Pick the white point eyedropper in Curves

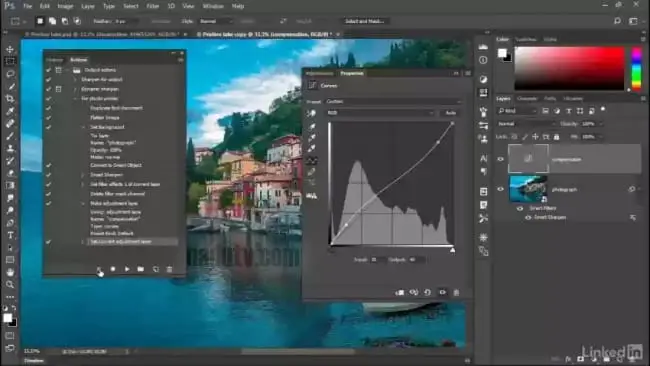click(311, 148)
